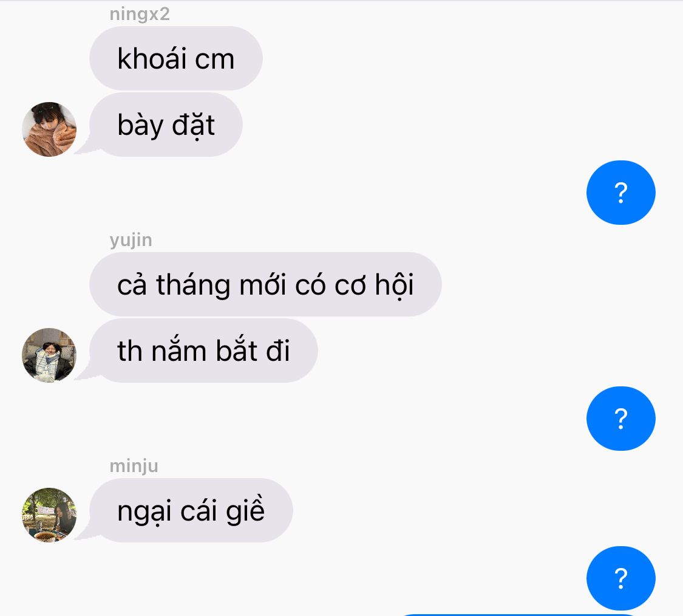Select the 'khoái cm' message bubble
This screenshot has width=683, height=616.
[176, 58]
